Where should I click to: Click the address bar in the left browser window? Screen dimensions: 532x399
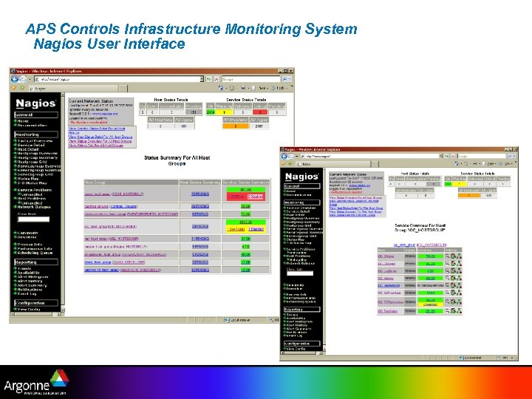[x=119, y=79]
